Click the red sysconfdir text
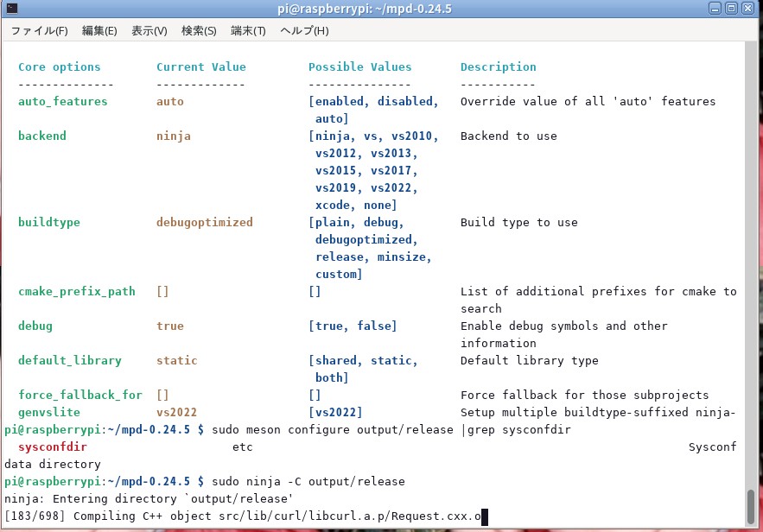Screen dimensions: 763x532 tap(53, 447)
